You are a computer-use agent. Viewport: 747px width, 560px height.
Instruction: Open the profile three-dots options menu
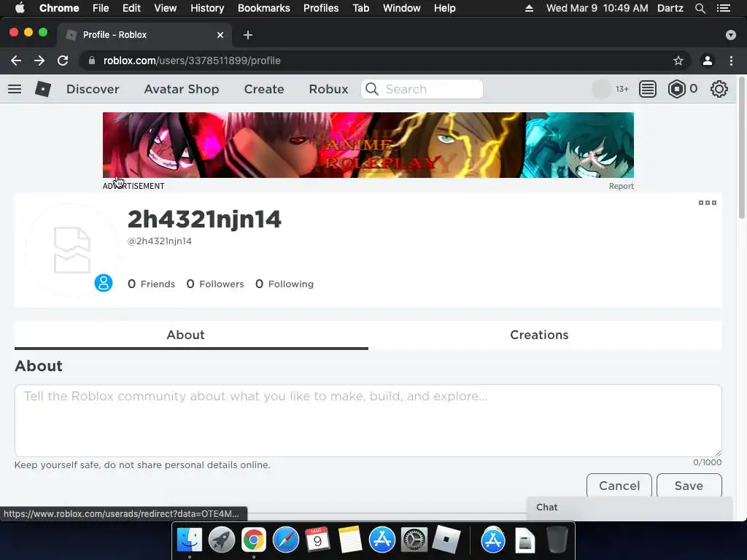pos(708,203)
